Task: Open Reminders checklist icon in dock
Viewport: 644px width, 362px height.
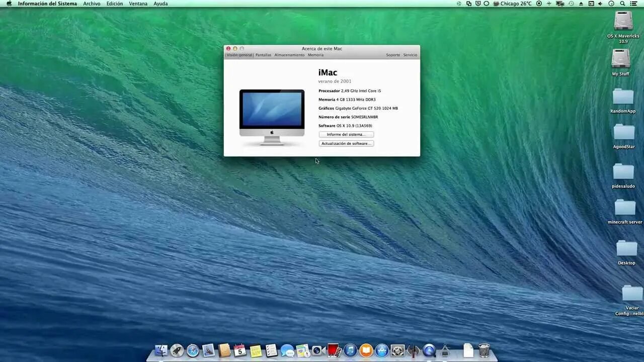Action: tap(271, 350)
